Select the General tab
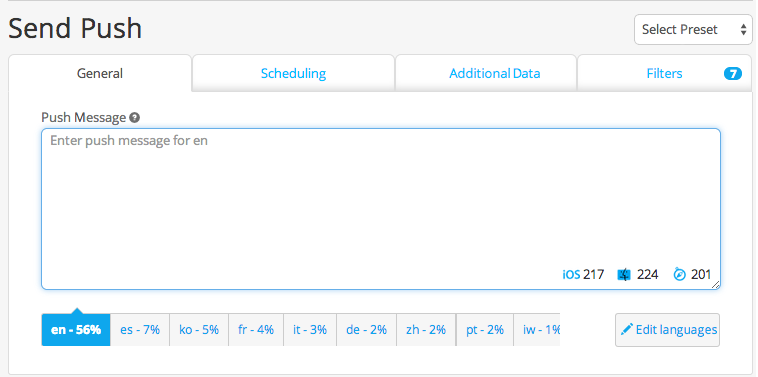Image resolution: width=758 pixels, height=377 pixels. pos(100,73)
